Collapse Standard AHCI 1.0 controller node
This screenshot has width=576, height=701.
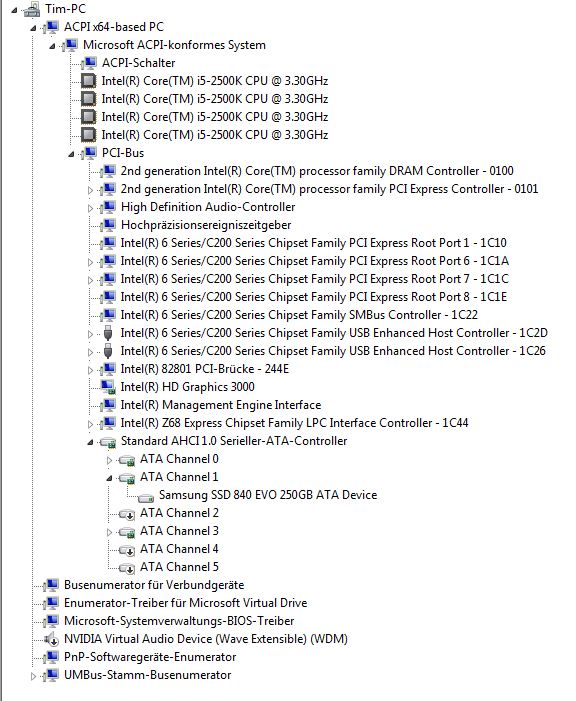coord(90,442)
